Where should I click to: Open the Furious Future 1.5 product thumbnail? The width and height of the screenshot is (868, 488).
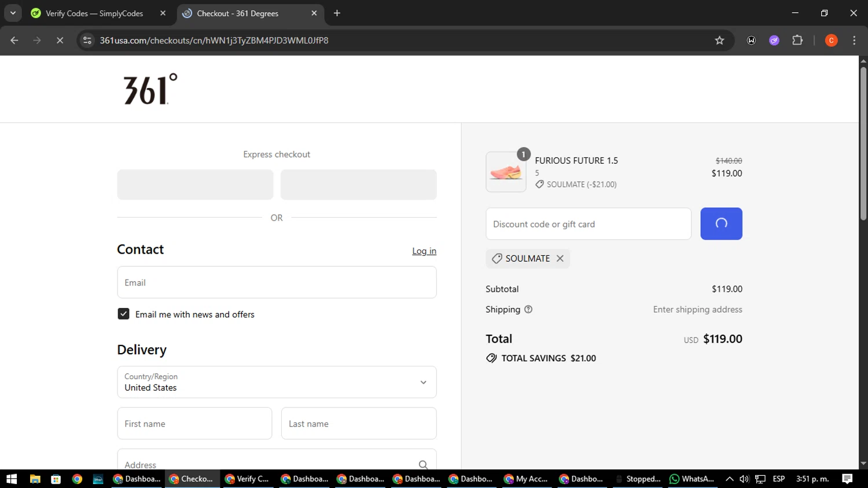tap(506, 172)
